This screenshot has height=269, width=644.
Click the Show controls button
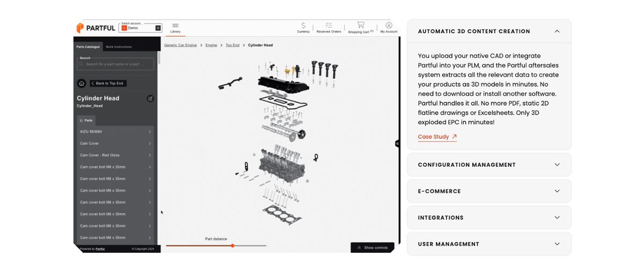click(x=372, y=248)
